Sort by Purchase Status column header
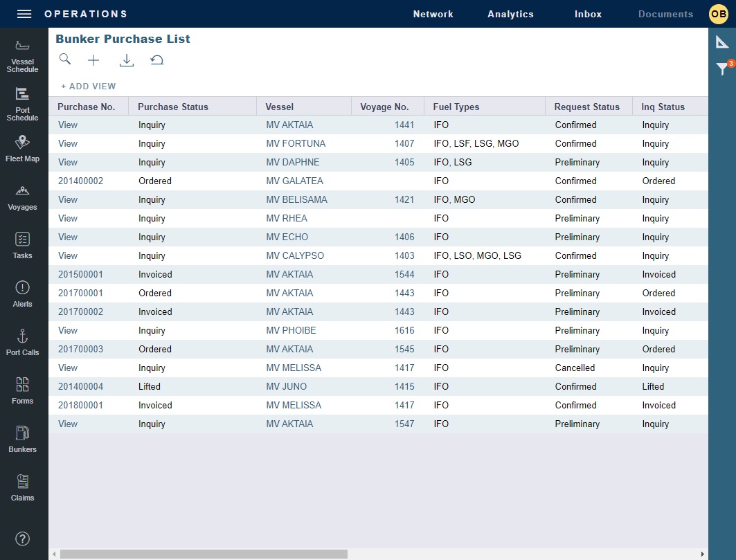Viewport: 736px width, 560px height. [x=173, y=107]
